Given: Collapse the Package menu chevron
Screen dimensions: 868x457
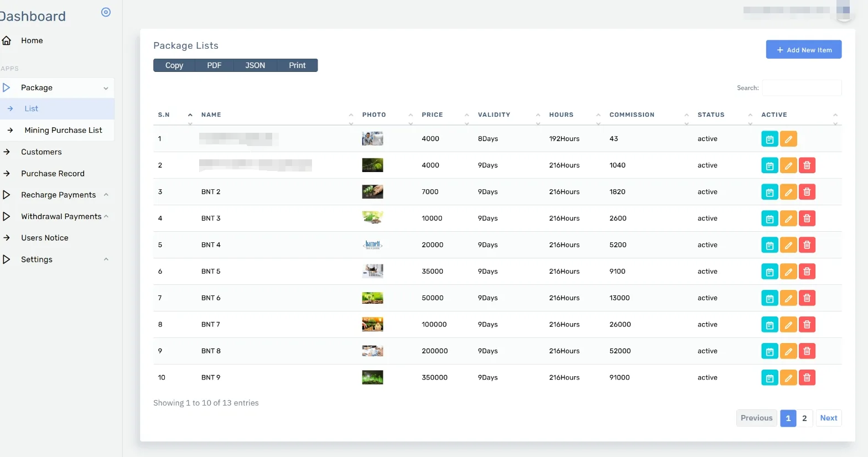Looking at the screenshot, I should 106,88.
